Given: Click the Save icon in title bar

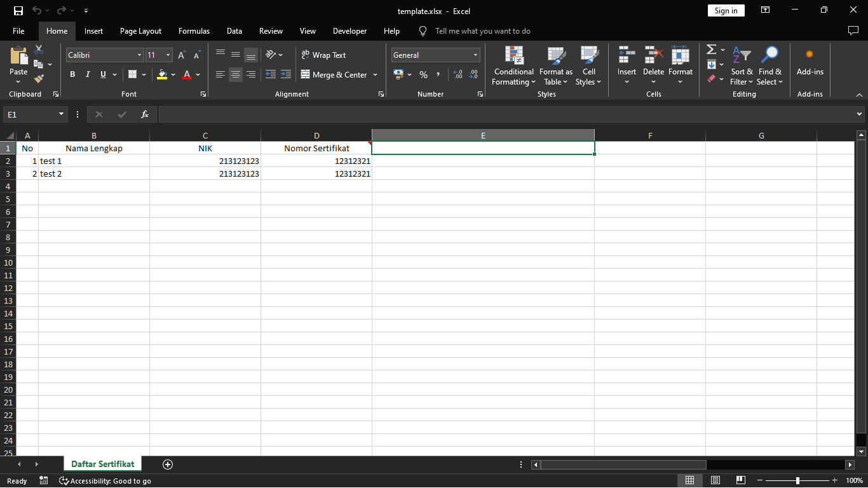Looking at the screenshot, I should click(x=18, y=11).
